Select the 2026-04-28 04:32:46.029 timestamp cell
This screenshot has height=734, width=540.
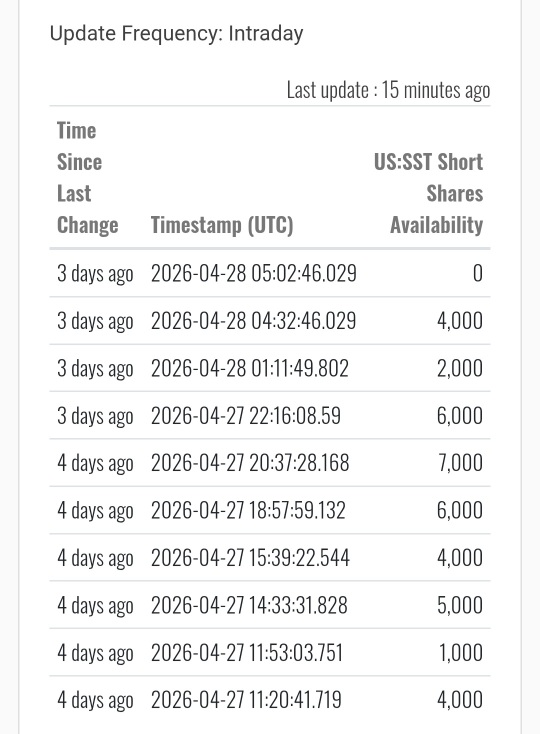coord(254,321)
